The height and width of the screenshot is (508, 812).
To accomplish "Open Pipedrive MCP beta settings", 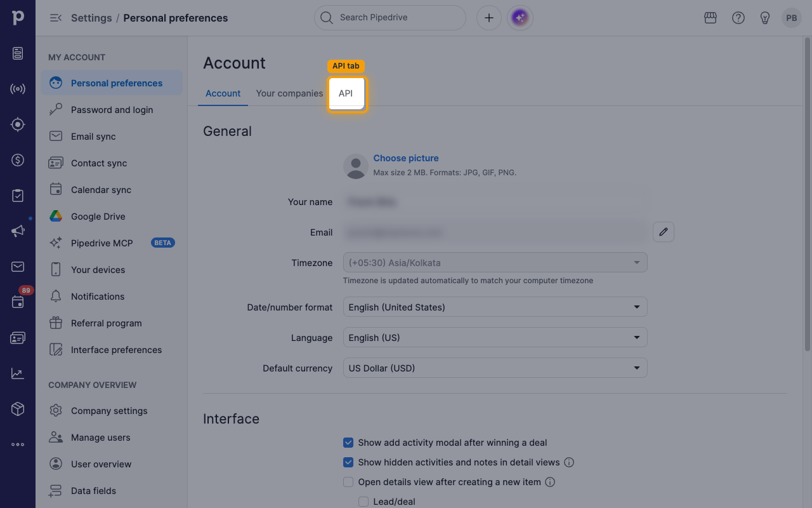I will (x=112, y=243).
